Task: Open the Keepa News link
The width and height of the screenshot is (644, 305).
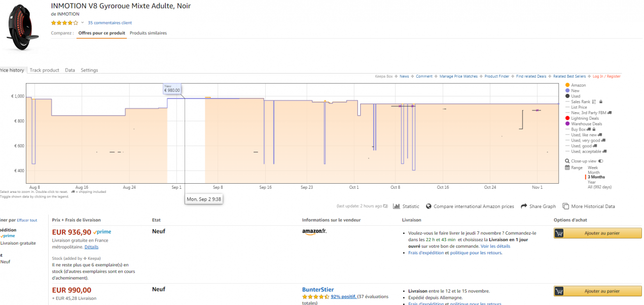Action: [x=404, y=76]
